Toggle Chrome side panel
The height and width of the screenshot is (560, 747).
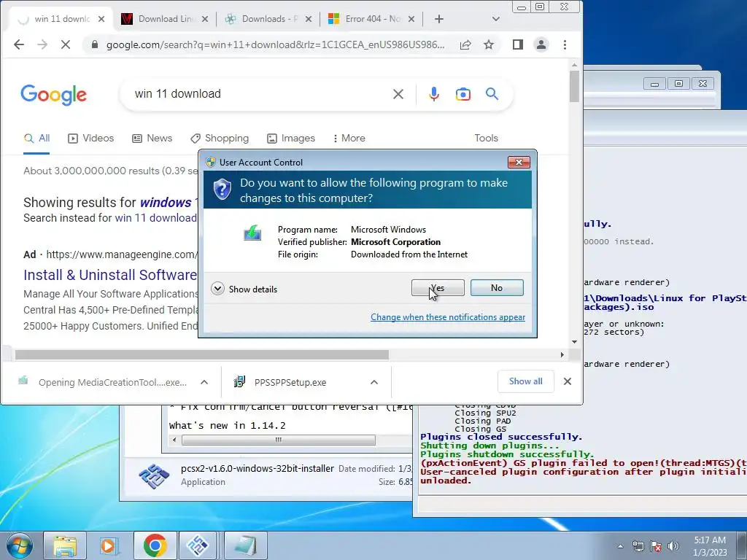(x=518, y=44)
